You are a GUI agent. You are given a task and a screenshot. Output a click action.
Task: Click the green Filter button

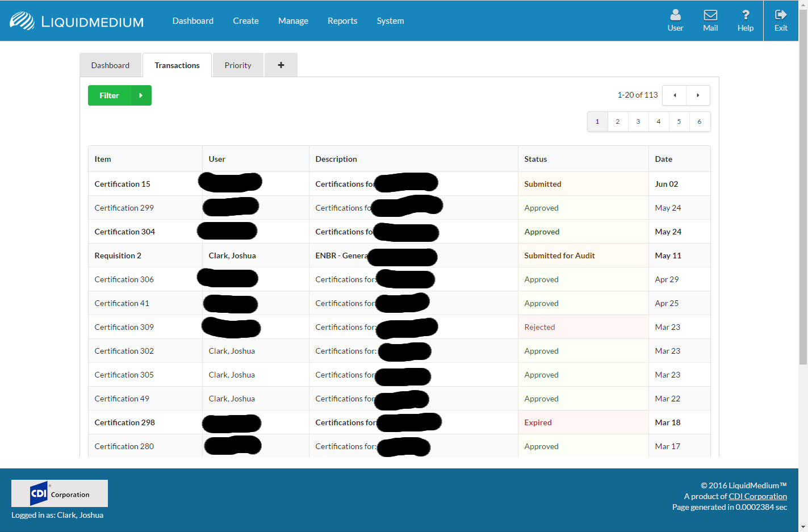click(109, 95)
